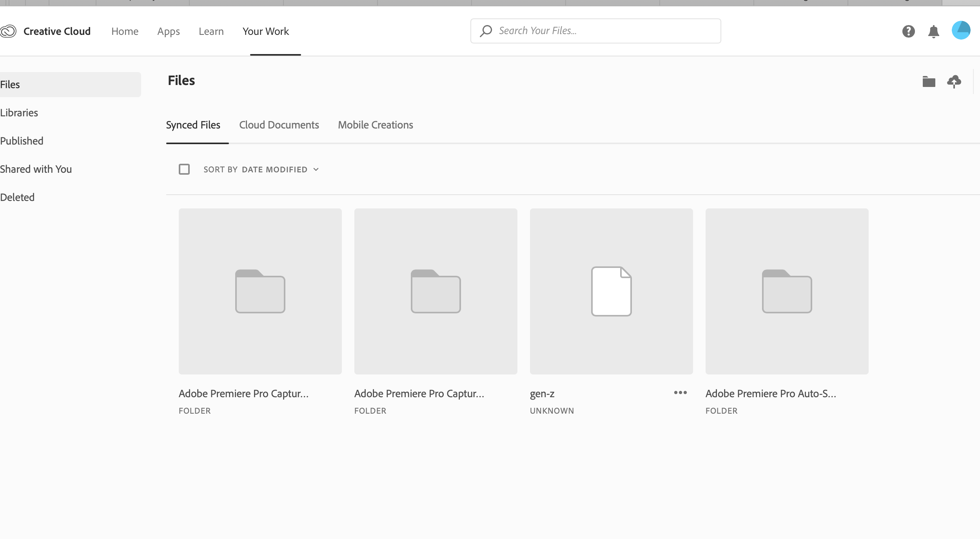Select the Your Work nav item
Screen dimensions: 980x539
266,31
